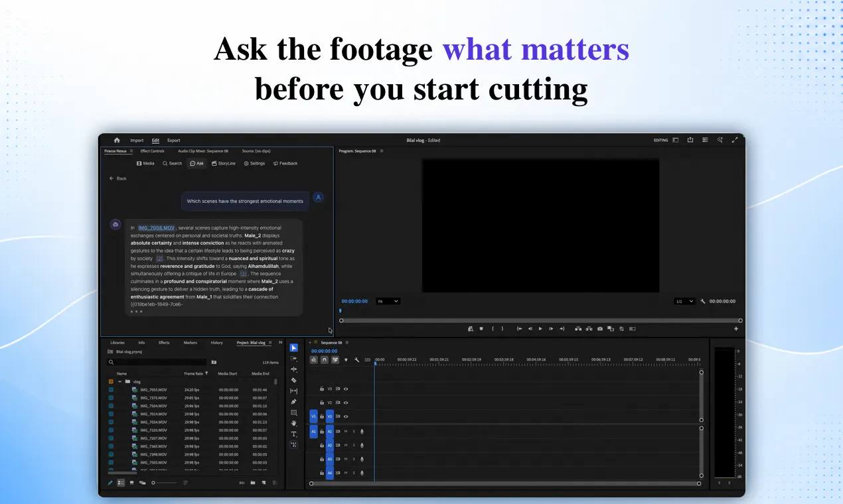843x504 pixels.
Task: Open the Media section in Firassa Nexus
Action: (145, 163)
